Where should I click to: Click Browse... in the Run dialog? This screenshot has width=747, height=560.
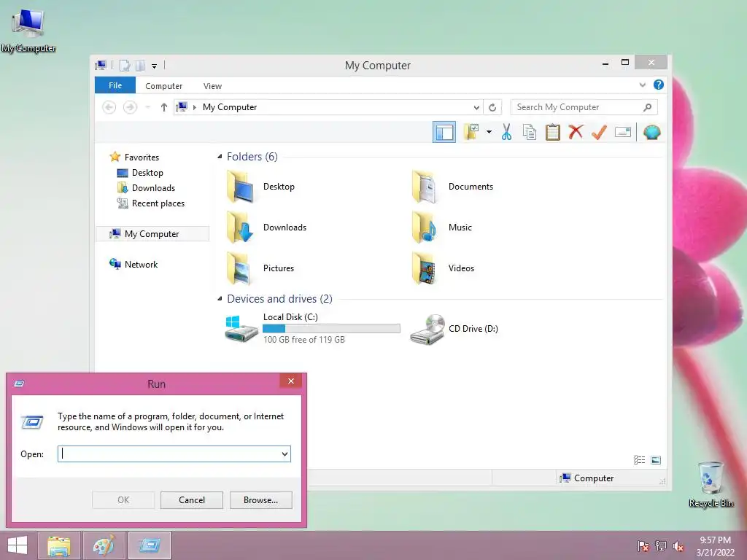point(260,500)
